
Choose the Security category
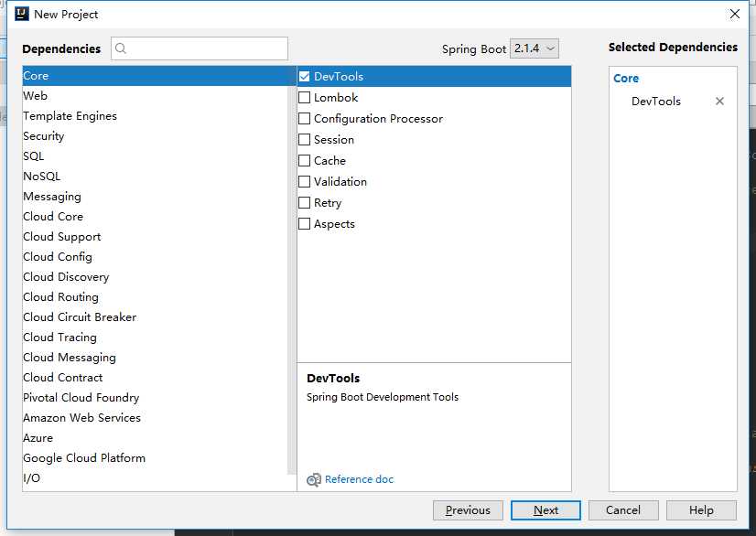click(x=155, y=136)
